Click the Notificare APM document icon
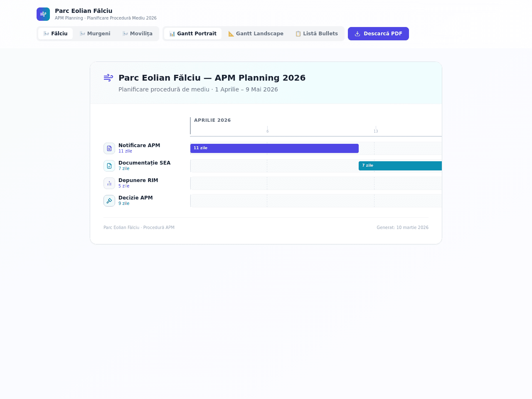 point(109,148)
